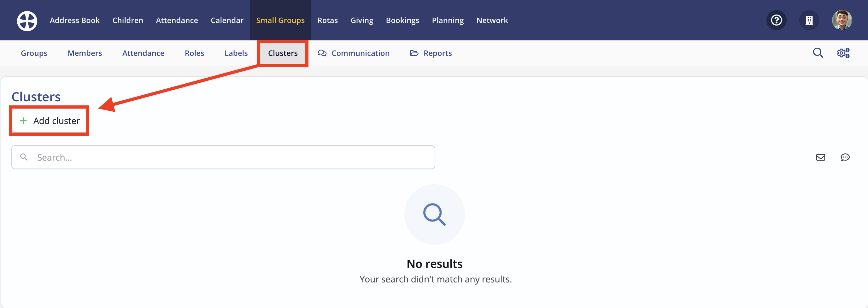The image size is (868, 308).
Task: Click the Add cluster button
Action: click(49, 121)
